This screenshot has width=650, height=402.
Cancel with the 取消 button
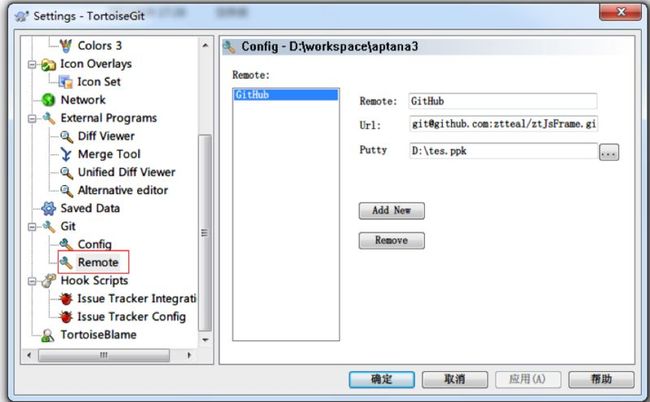tap(454, 379)
